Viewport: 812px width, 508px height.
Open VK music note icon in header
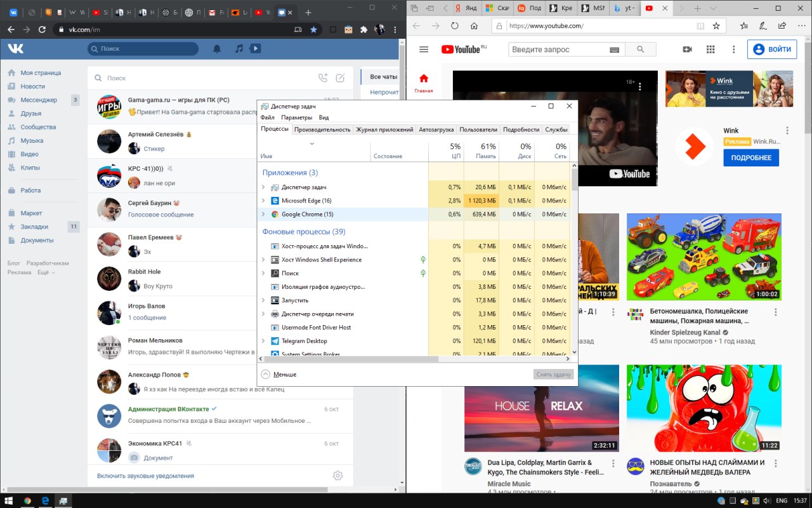(x=239, y=49)
